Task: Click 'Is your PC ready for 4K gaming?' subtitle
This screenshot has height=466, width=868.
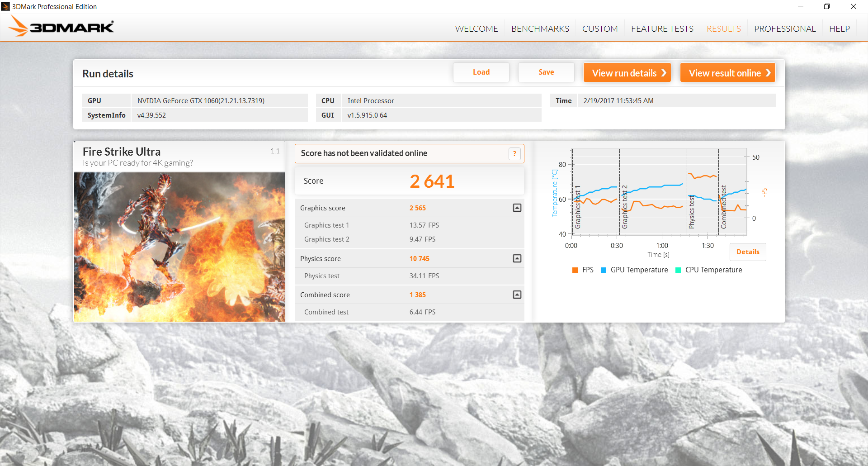Action: pyautogui.click(x=138, y=163)
